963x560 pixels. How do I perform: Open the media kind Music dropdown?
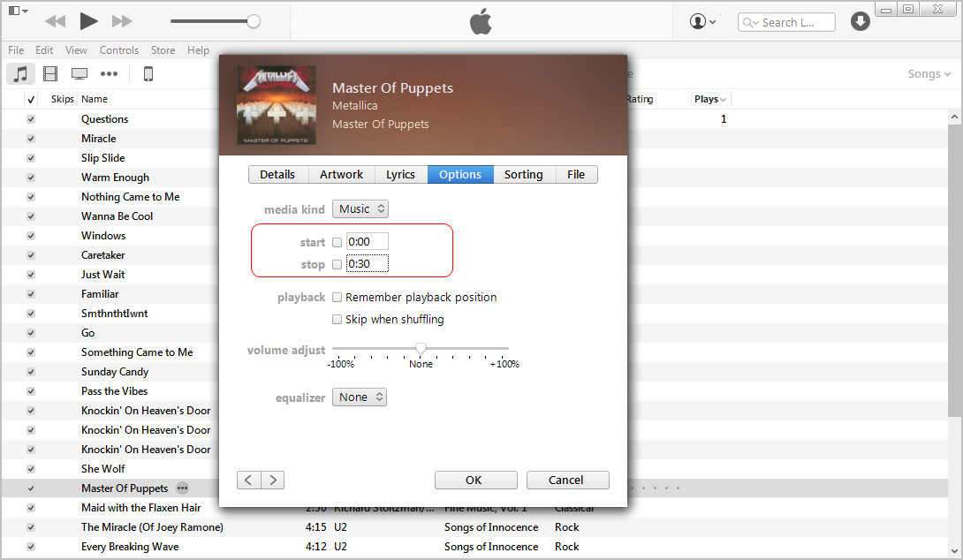coord(360,208)
